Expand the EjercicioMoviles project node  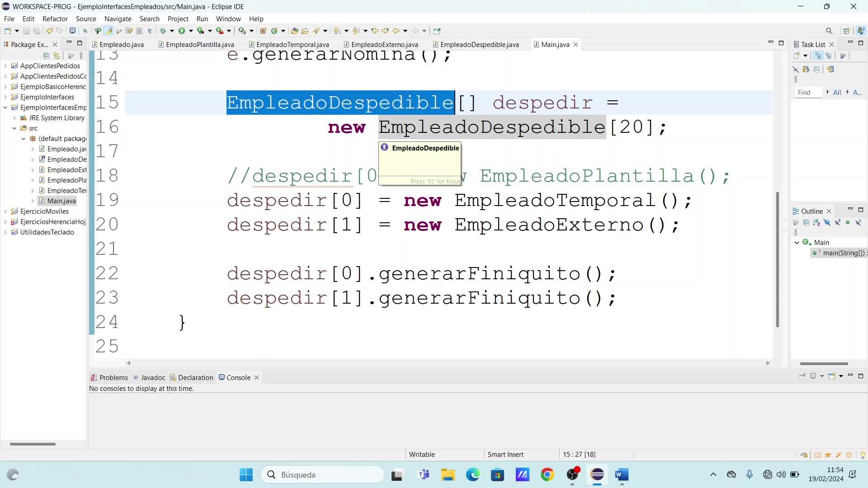pyautogui.click(x=5, y=211)
